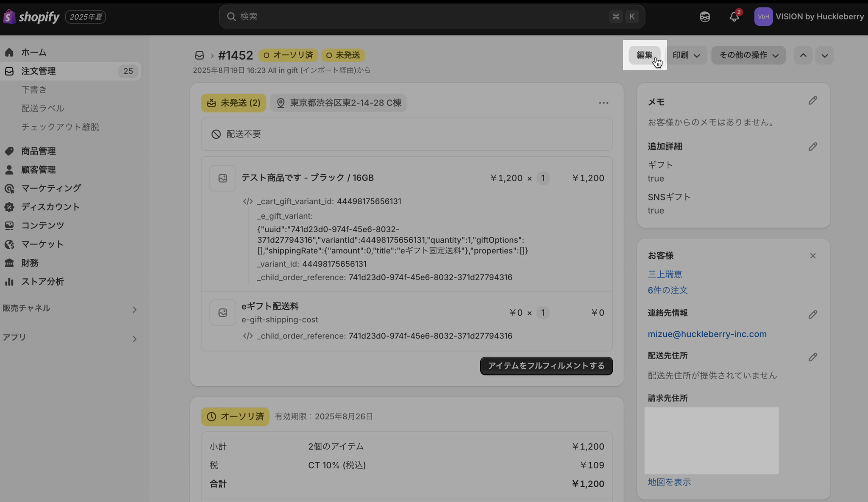Edit the メモ note with pencil icon
Viewport: 868px width, 502px height.
coord(812,100)
